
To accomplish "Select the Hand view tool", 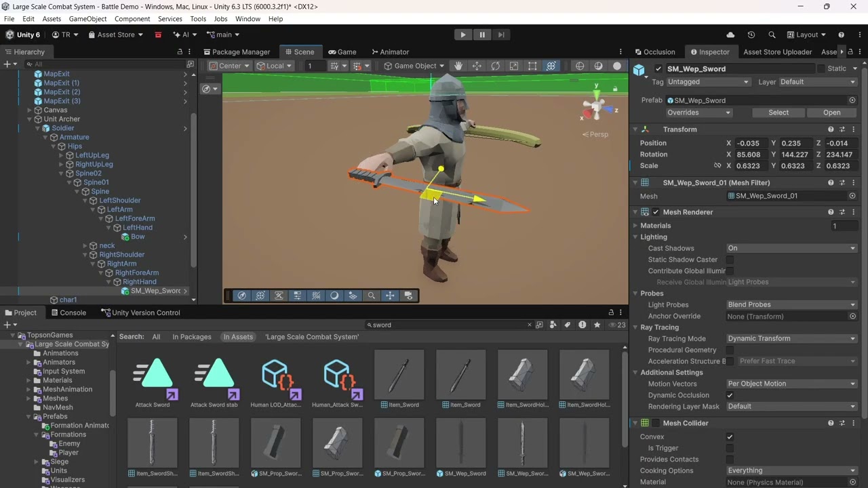I will (x=458, y=66).
